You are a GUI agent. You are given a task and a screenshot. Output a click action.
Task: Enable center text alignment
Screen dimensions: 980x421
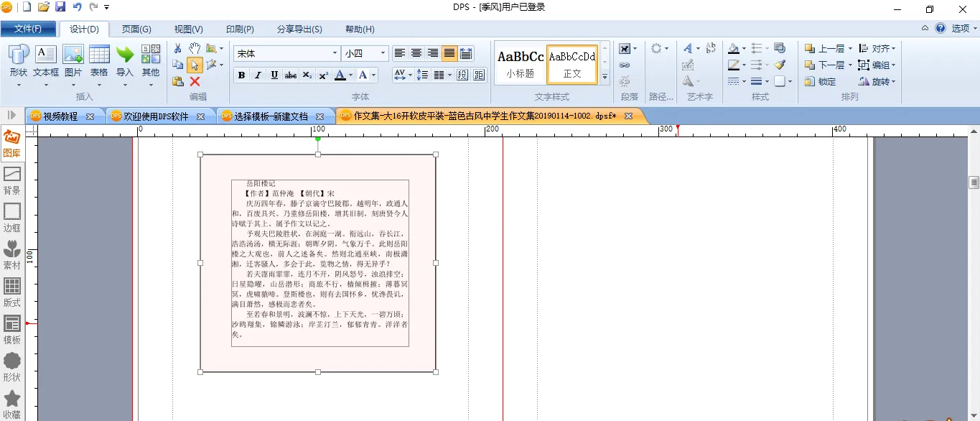[x=416, y=53]
